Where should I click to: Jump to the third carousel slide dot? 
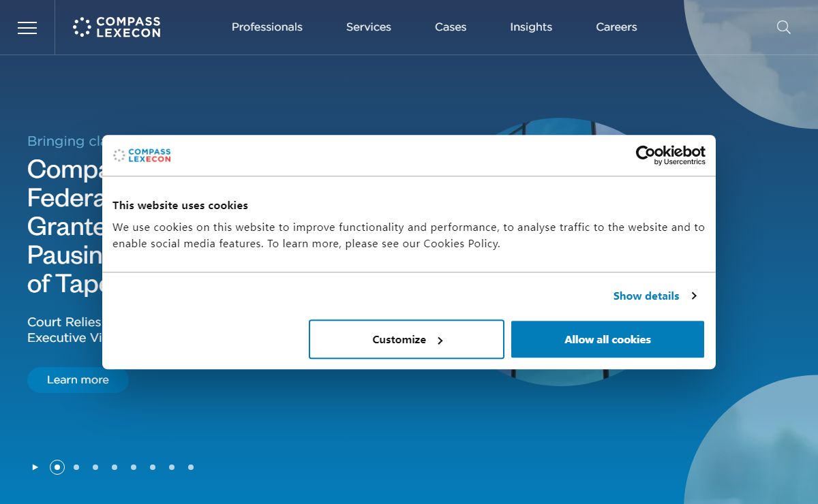95,467
